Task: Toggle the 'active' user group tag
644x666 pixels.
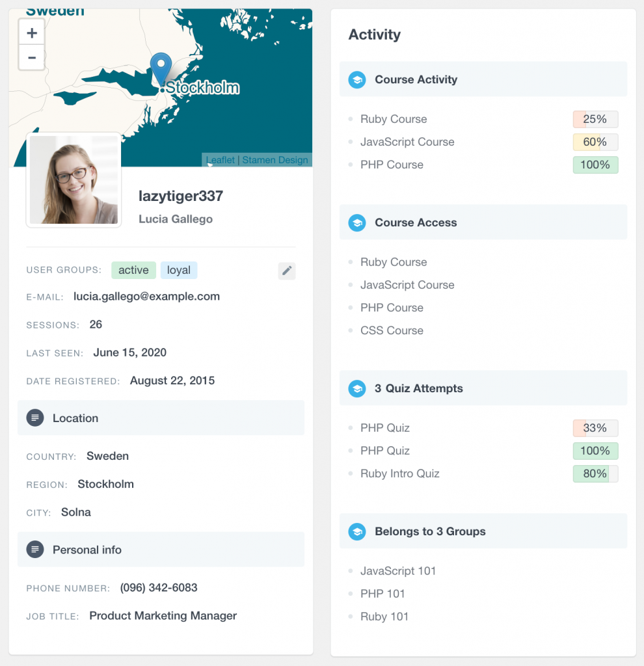Action: point(133,270)
